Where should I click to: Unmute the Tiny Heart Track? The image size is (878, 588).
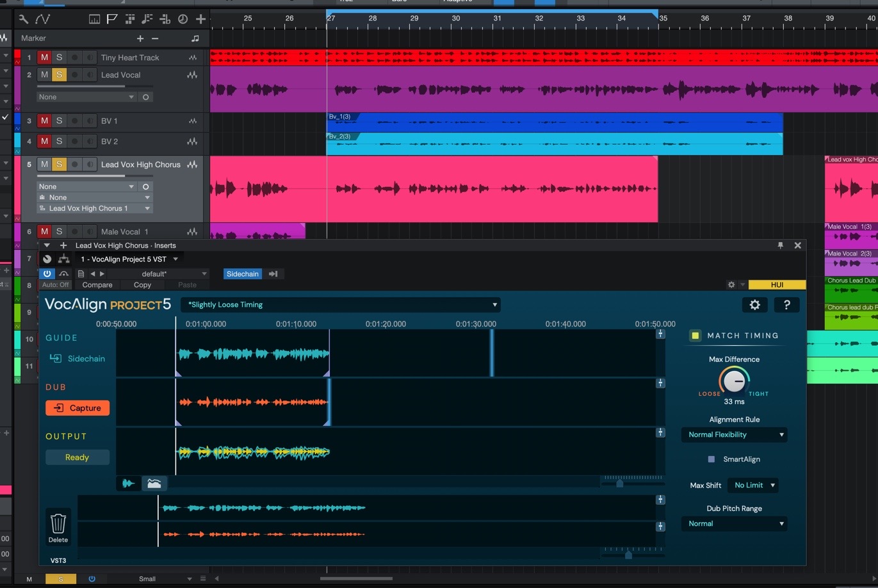click(x=44, y=58)
